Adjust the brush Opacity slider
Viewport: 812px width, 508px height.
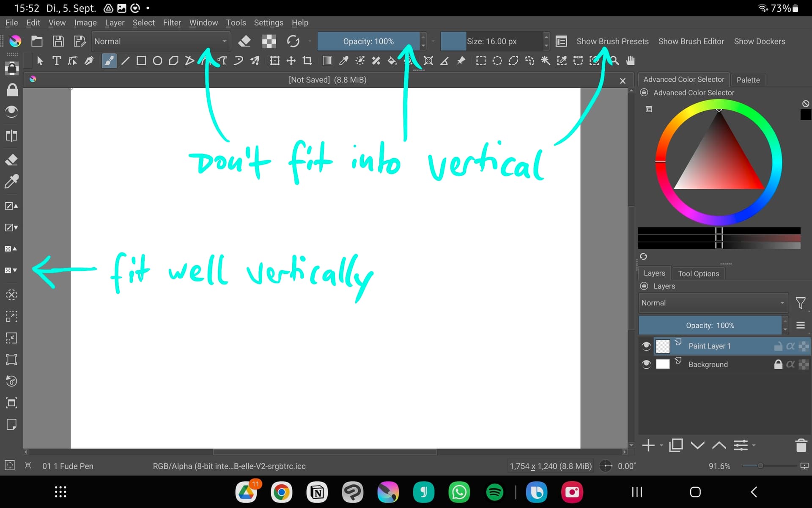[368, 41]
